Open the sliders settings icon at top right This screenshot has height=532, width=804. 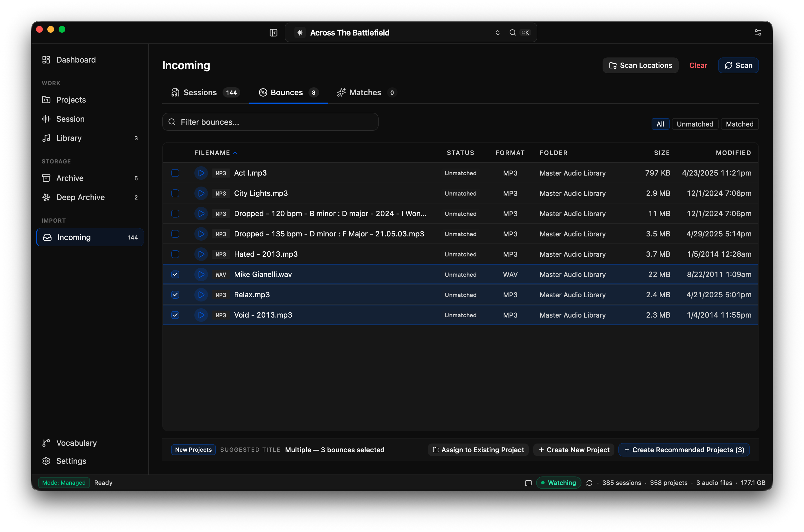[x=758, y=33]
